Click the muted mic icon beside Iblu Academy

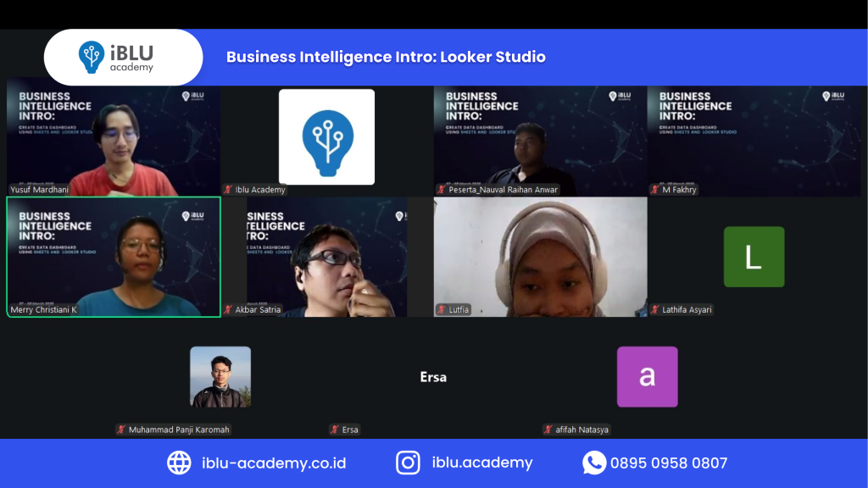coord(228,190)
